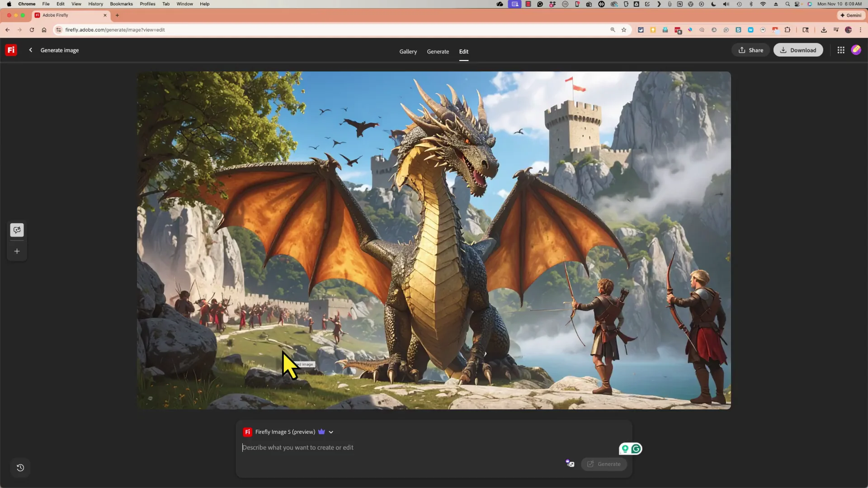Click the plus add button in left sidebar
This screenshot has width=868, height=488.
point(17,251)
